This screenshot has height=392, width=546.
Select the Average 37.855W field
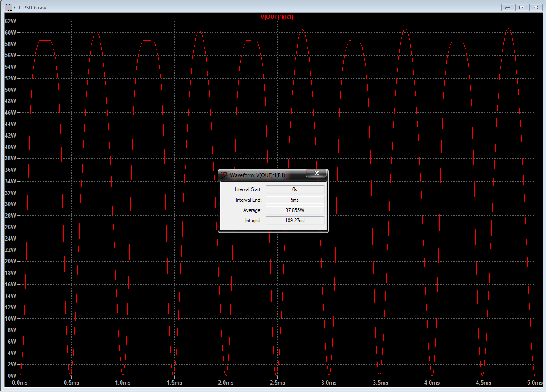coord(295,210)
